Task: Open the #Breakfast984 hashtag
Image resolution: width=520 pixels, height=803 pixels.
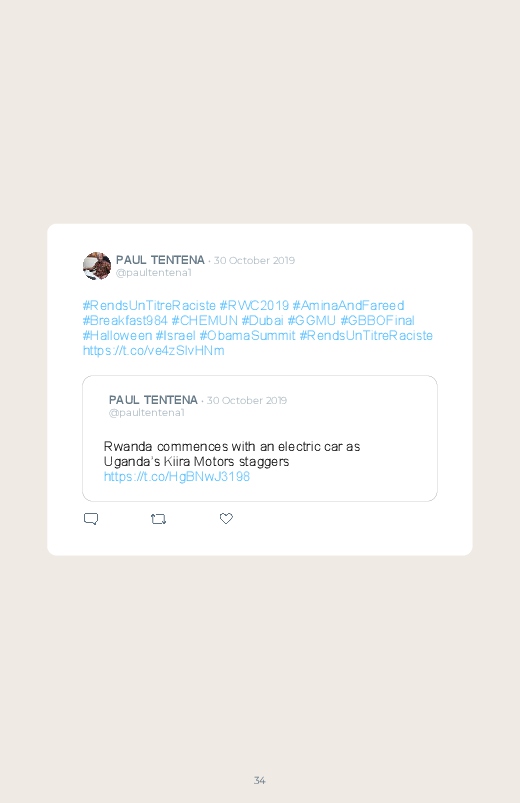Action: pyautogui.click(x=125, y=321)
